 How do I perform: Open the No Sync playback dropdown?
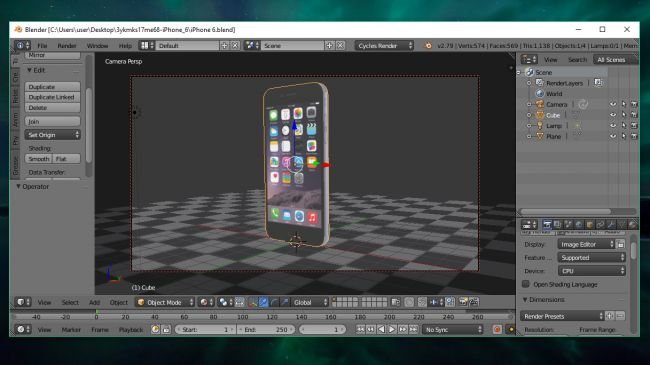(x=453, y=329)
